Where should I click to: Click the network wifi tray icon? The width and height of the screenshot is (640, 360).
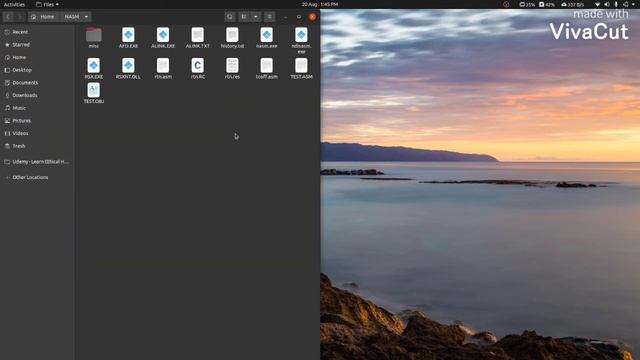(598, 4)
